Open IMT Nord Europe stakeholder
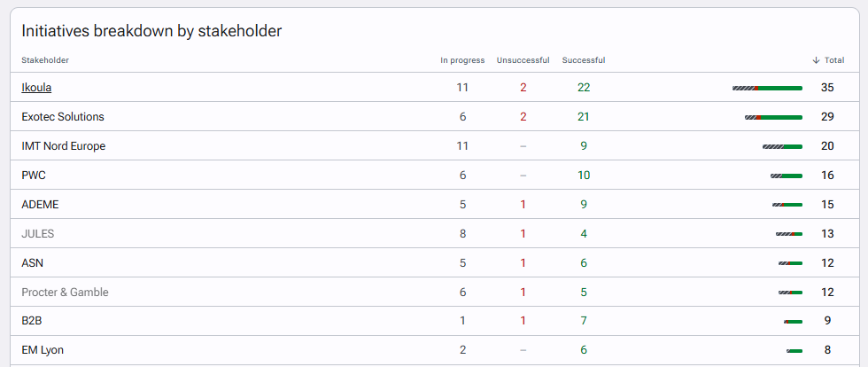Image resolution: width=868 pixels, height=367 pixels. pos(64,146)
